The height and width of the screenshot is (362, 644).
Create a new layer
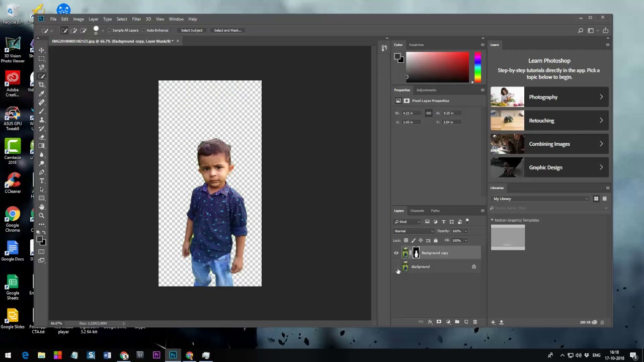tap(466, 322)
